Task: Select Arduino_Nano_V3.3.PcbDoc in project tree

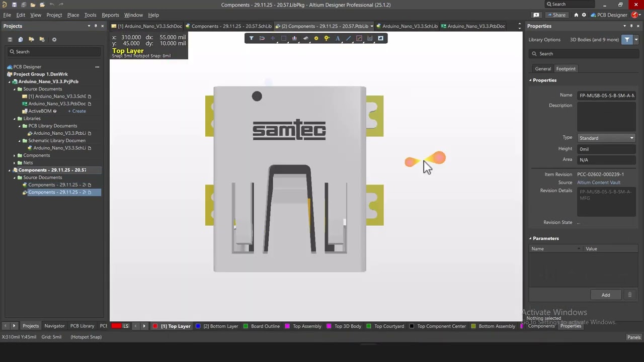Action: tap(57, 104)
